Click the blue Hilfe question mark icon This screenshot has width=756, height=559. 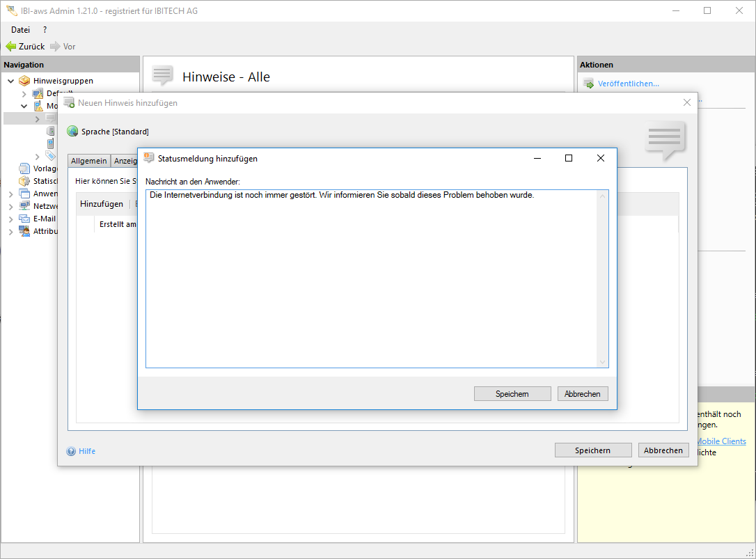(71, 451)
